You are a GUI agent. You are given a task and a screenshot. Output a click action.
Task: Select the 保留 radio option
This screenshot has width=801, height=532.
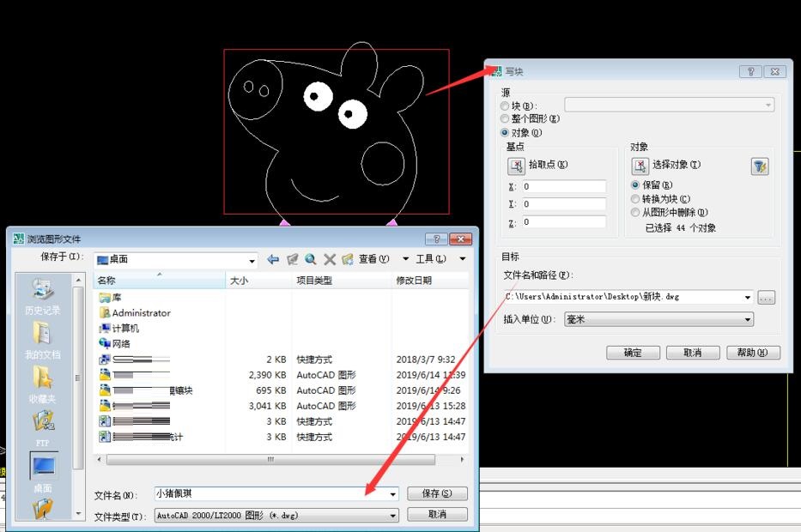coord(635,184)
